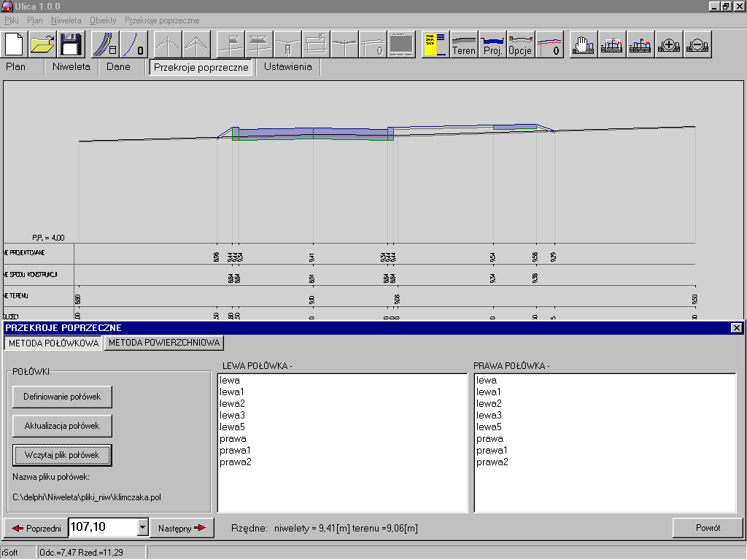Switch to the Ustawienia tab
This screenshot has height=560, width=747.
click(x=288, y=67)
